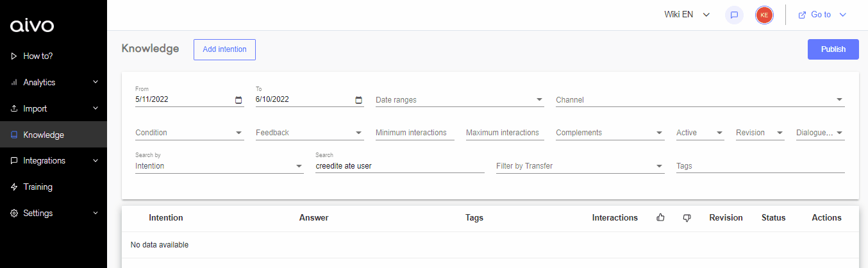Click the Go to external link icon
This screenshot has height=268, width=868.
(x=802, y=15)
